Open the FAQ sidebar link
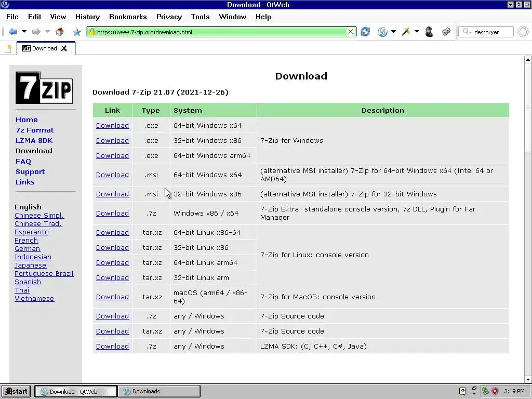Screen dimensions: 532x399 pos(23,162)
